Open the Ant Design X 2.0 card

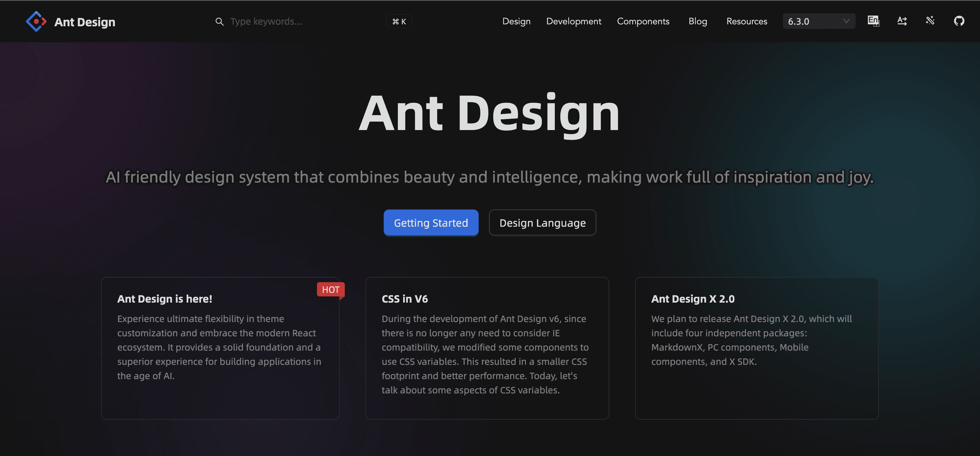click(756, 348)
